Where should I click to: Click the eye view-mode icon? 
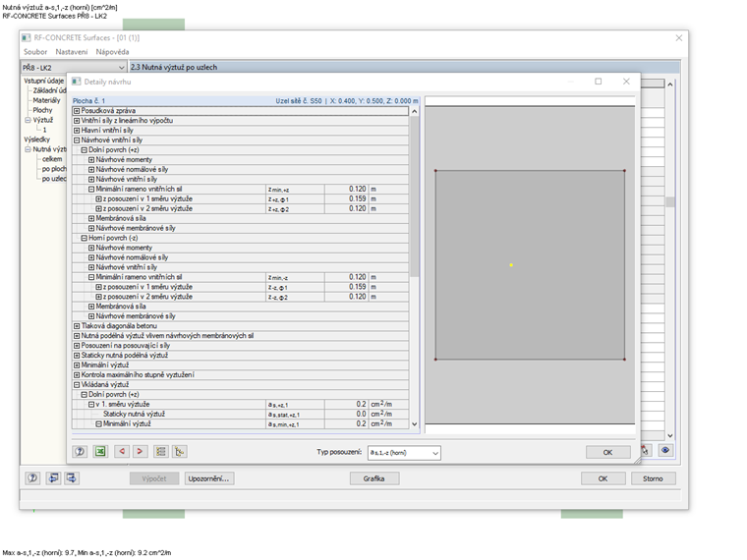[665, 451]
